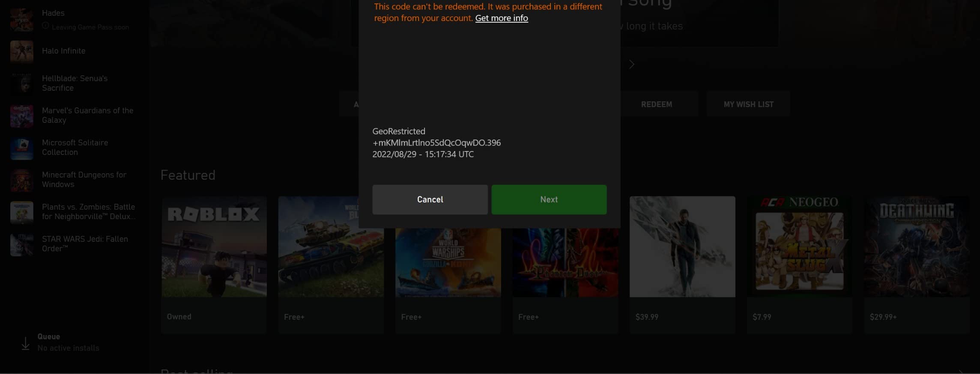
Task: Open the download Queue icon
Action: click(x=25, y=343)
